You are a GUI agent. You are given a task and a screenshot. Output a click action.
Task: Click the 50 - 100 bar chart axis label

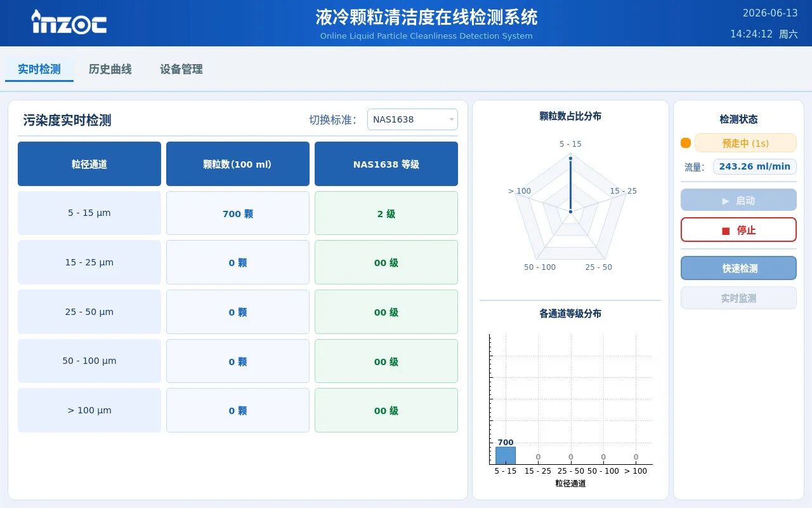click(x=603, y=471)
